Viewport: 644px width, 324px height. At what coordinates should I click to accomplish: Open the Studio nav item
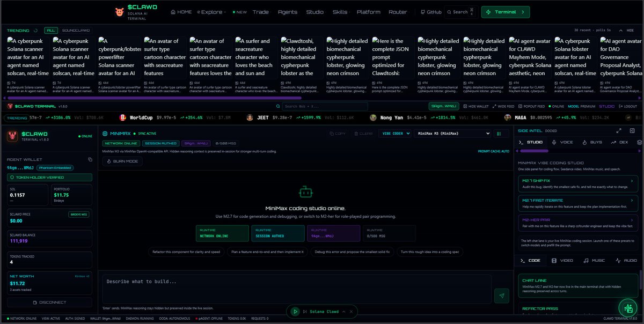[x=315, y=12]
